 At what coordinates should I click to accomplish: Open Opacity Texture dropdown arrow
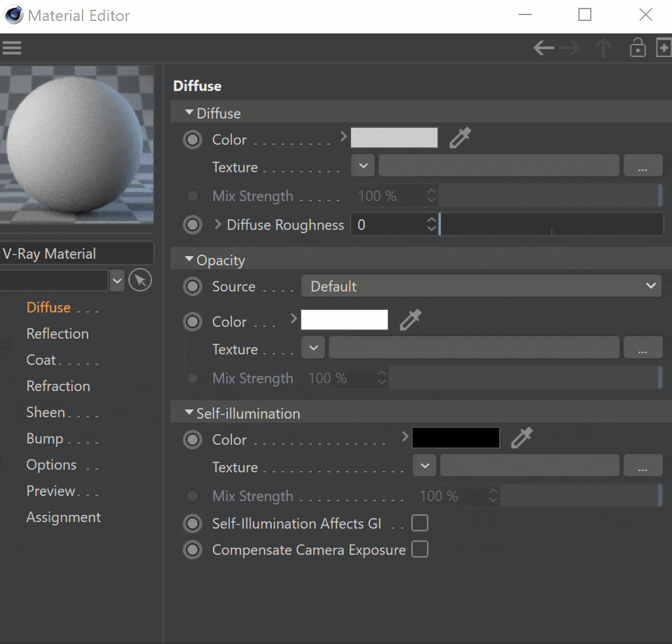[x=313, y=348]
